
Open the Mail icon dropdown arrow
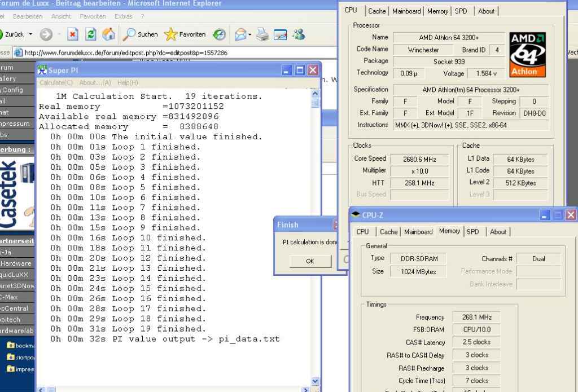coord(250,34)
